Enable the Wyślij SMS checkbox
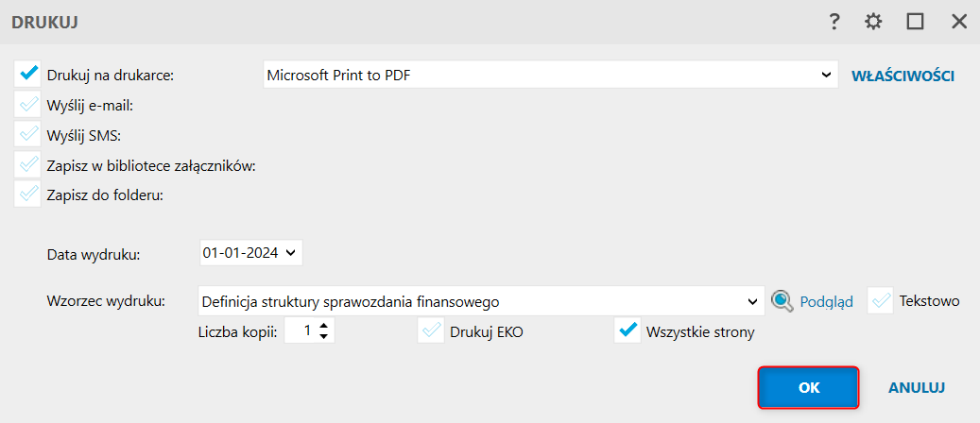This screenshot has width=980, height=423. tap(28, 134)
